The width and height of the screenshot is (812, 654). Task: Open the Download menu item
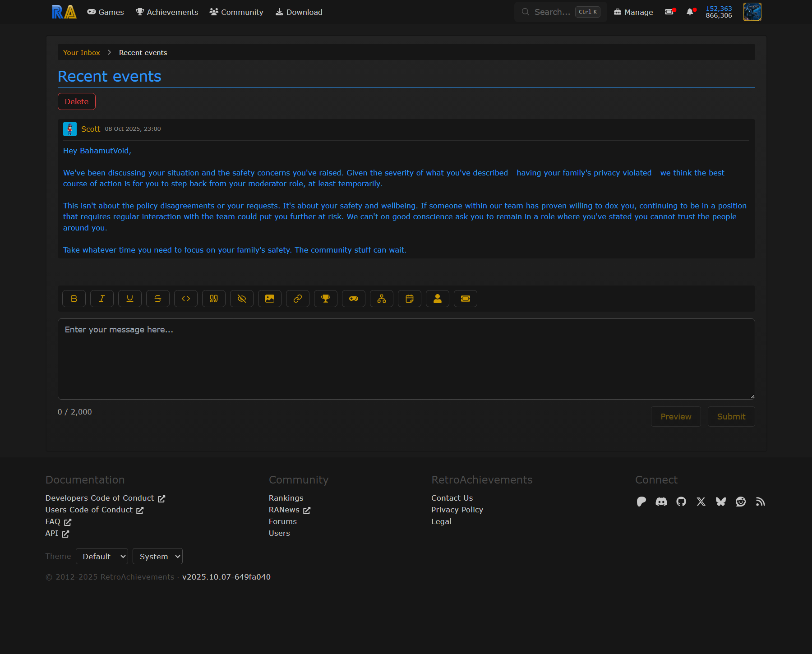point(299,12)
